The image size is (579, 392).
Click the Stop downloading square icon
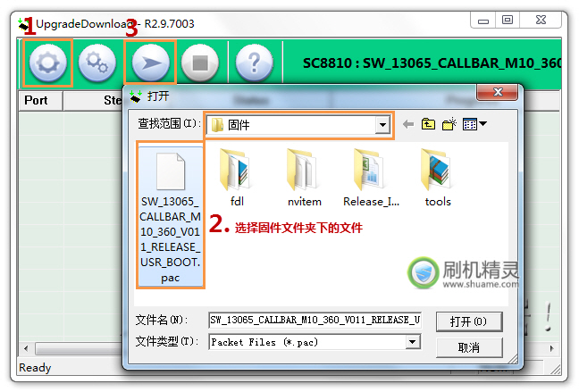(200, 63)
